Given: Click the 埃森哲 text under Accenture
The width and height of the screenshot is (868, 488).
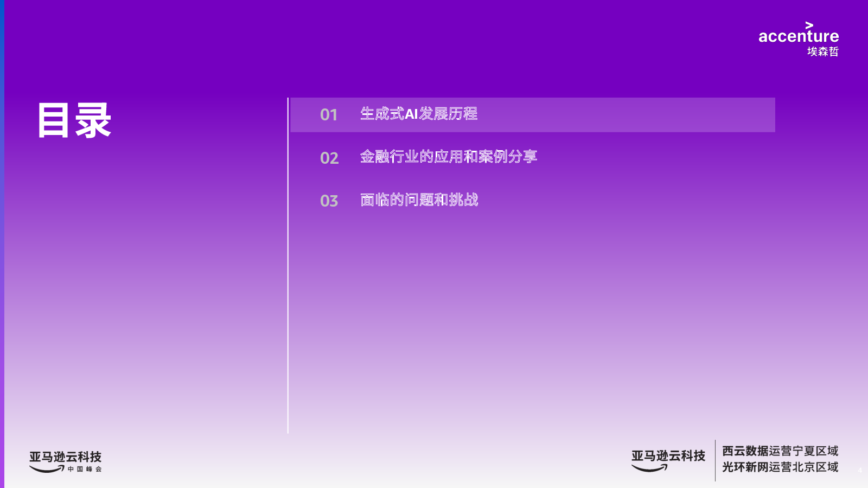Looking at the screenshot, I should point(823,52).
